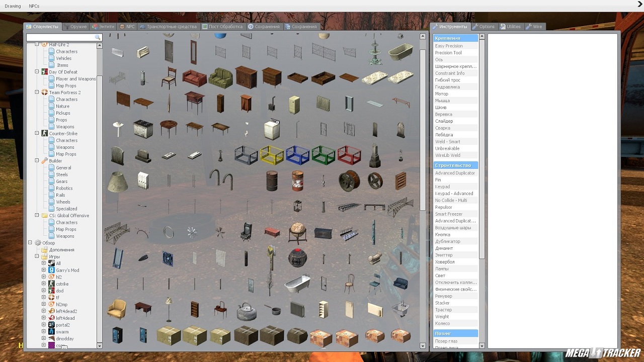This screenshot has width=644, height=362.
Task: Choose the Мотор tool
Action: (x=441, y=94)
